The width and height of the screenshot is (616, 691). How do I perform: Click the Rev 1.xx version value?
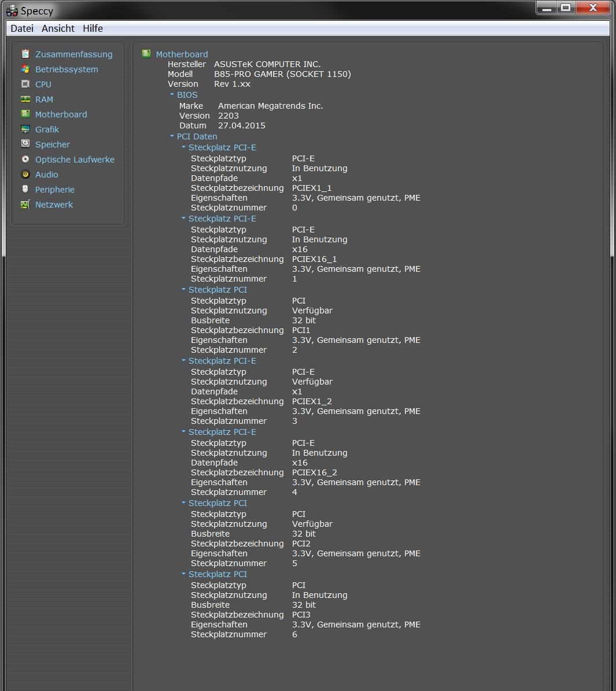232,84
